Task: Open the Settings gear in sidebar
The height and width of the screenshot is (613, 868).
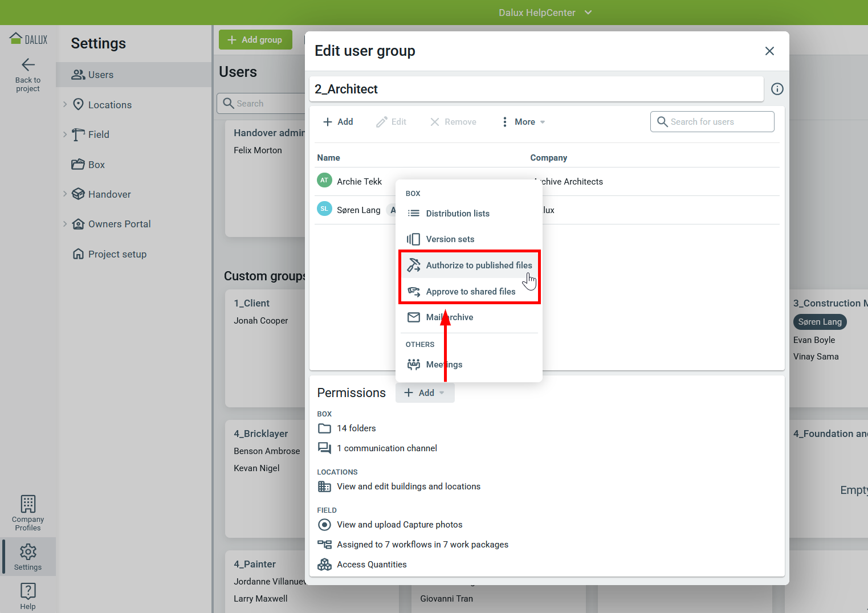Action: (28, 557)
